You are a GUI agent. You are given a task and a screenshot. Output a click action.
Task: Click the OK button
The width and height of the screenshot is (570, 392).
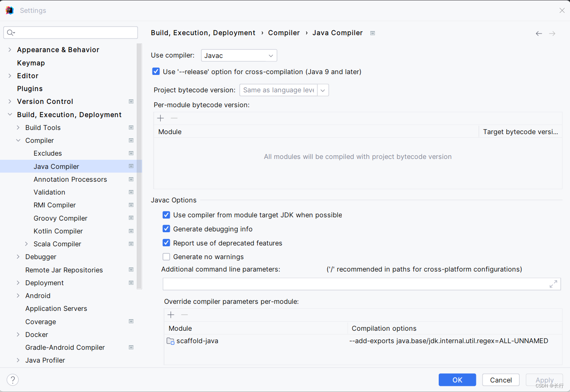click(457, 380)
